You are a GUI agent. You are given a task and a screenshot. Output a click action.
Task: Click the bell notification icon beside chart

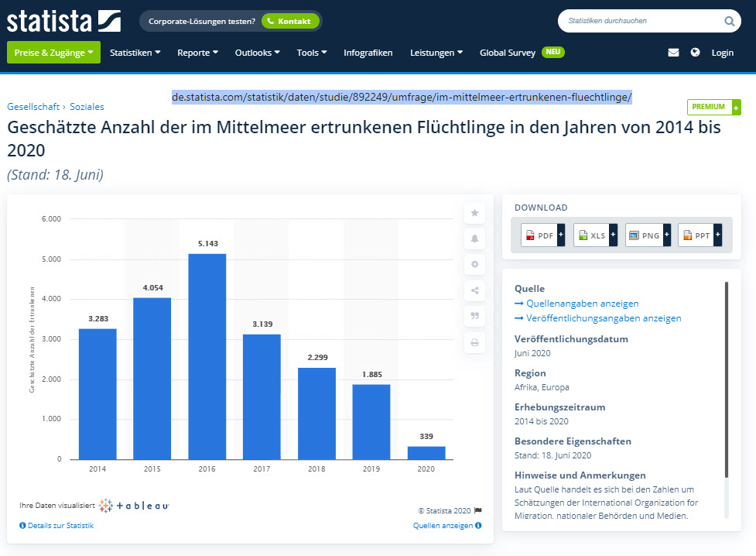pyautogui.click(x=474, y=239)
